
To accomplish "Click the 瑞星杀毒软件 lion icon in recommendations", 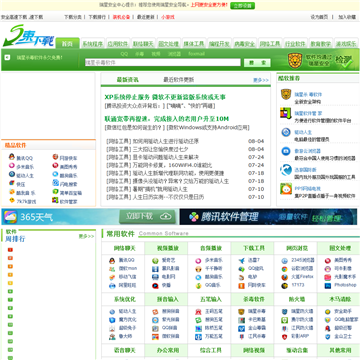I will pyautogui.click(x=286, y=94).
